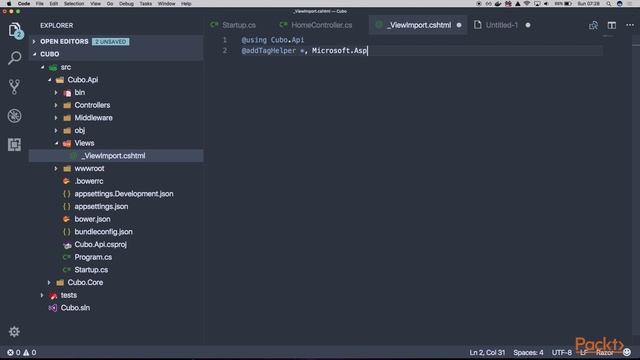The image size is (640, 360).
Task: Open the editor More Actions ellipsis
Action: pos(630,25)
